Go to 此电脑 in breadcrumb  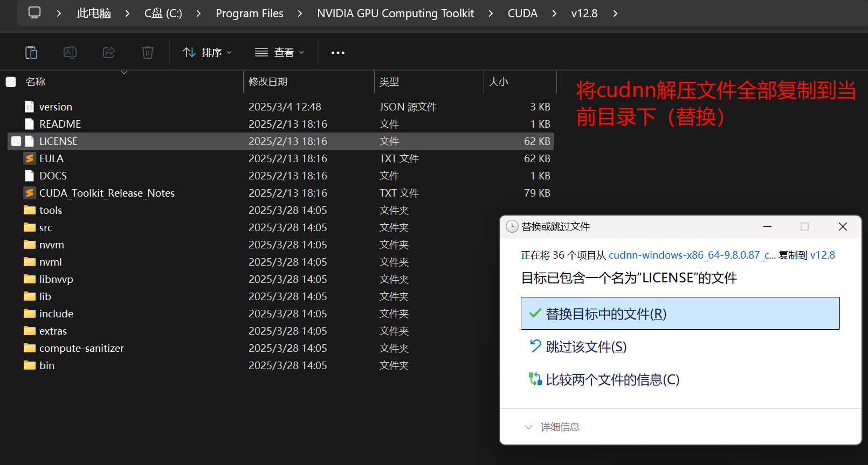[x=94, y=13]
